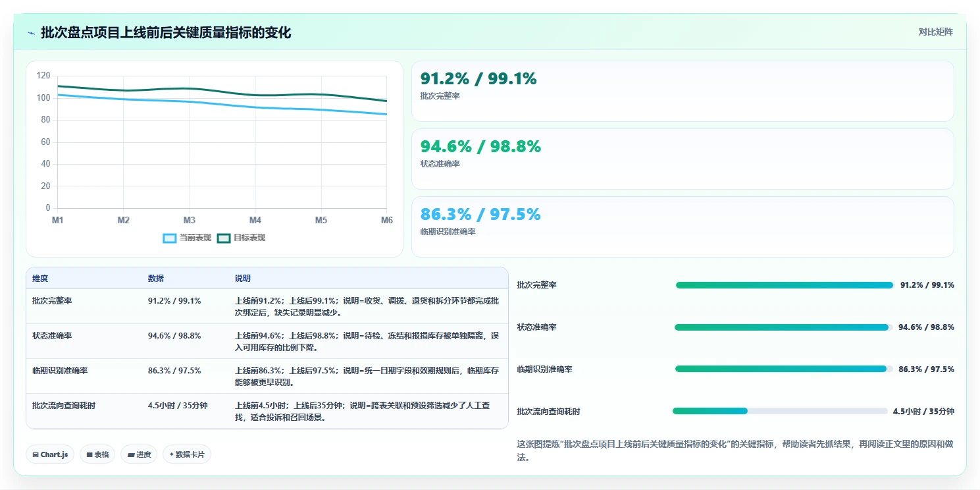Click the description starting 上线前4.5小时
The height and width of the screenshot is (490, 980).
click(363, 412)
